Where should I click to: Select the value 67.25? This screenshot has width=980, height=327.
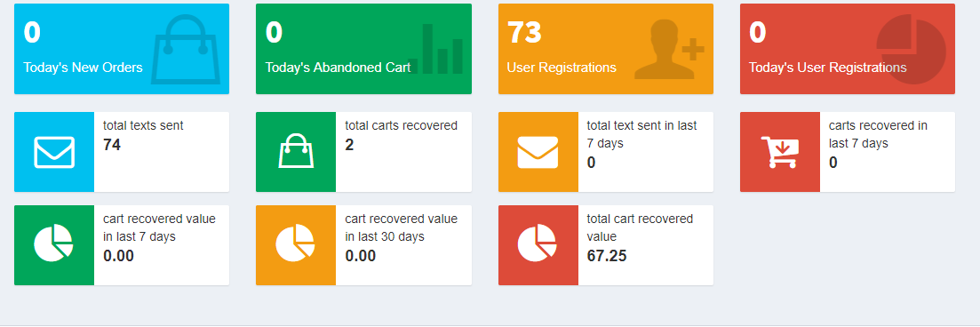607,256
